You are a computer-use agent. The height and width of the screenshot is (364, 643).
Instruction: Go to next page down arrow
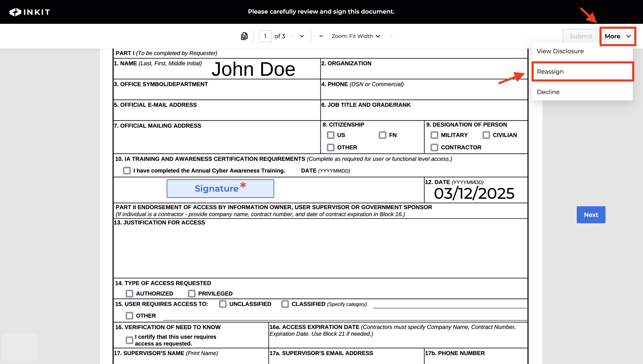click(x=302, y=36)
